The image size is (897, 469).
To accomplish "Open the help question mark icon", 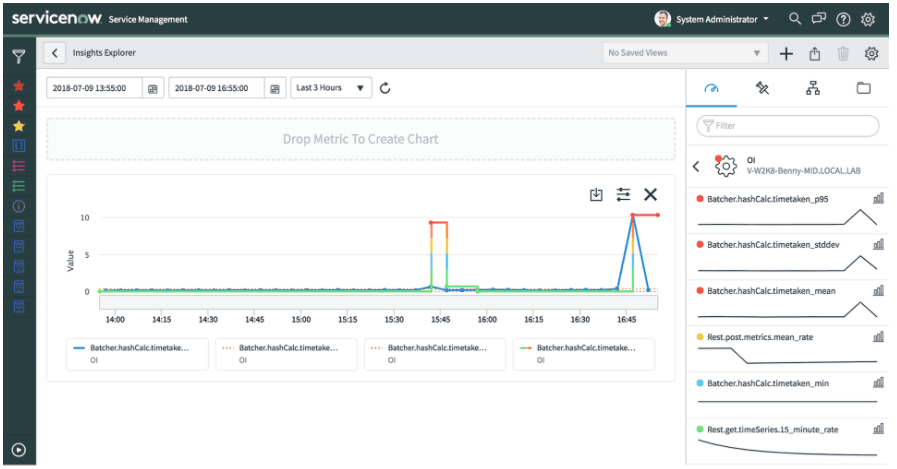I will point(843,19).
